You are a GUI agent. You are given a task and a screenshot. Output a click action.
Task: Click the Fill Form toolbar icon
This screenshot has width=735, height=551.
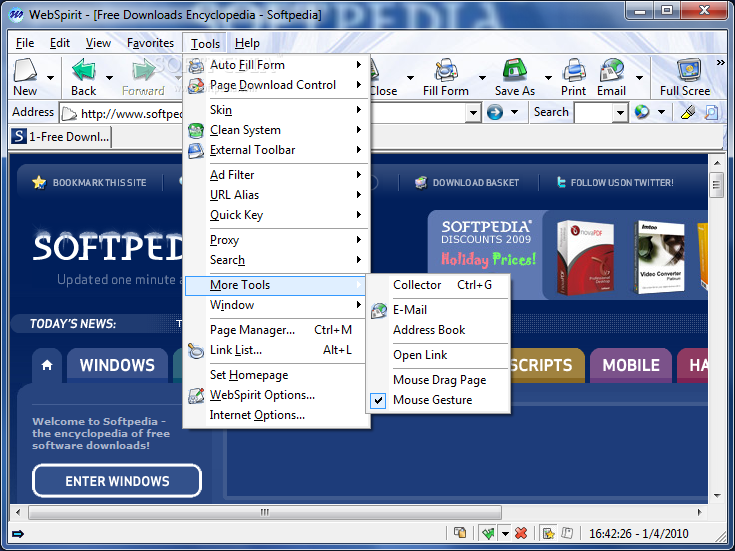pos(446,70)
